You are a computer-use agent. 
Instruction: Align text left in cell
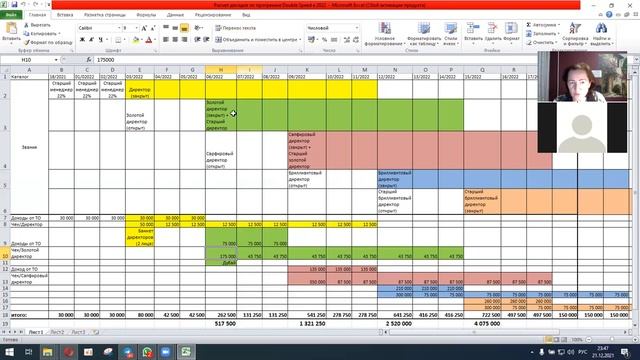[x=166, y=40]
